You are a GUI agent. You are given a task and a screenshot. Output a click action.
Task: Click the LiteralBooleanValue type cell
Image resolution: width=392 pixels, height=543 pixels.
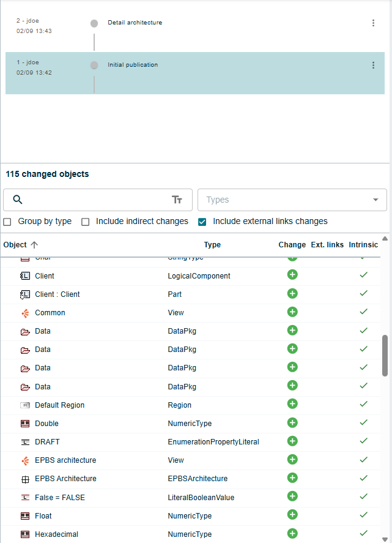(201, 498)
